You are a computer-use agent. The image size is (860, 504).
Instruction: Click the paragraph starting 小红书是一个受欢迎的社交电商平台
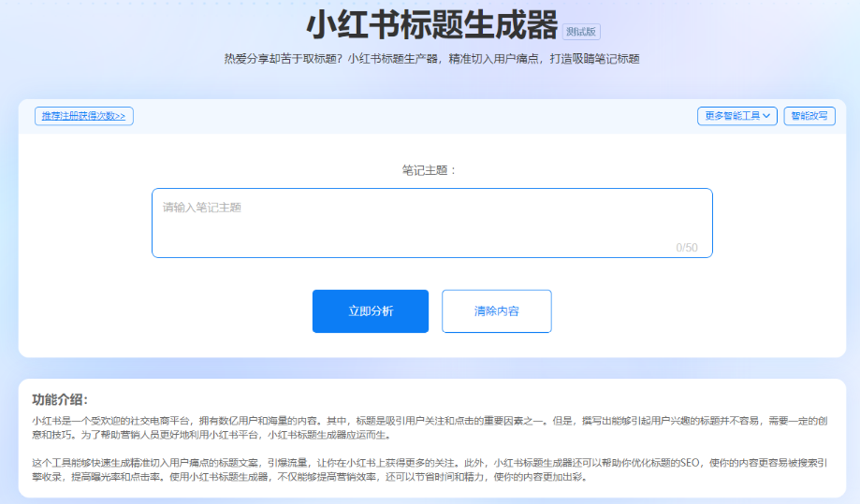430,421
